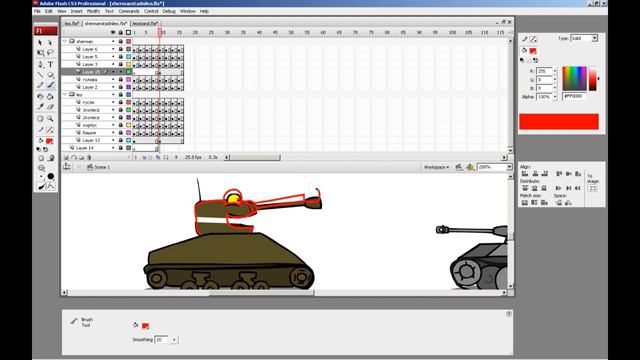Click the color spectrum picker in Color panel

574,78
